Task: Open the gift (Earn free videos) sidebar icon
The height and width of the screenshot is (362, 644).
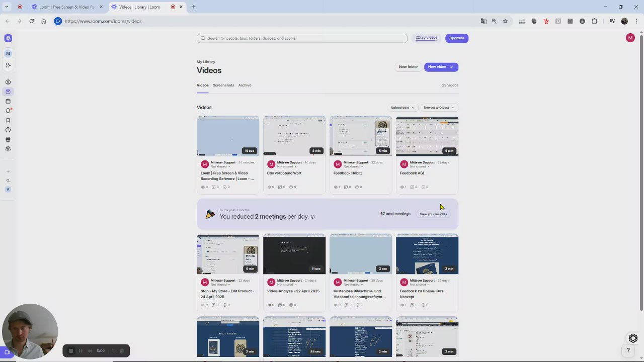Action: [x=8, y=139]
